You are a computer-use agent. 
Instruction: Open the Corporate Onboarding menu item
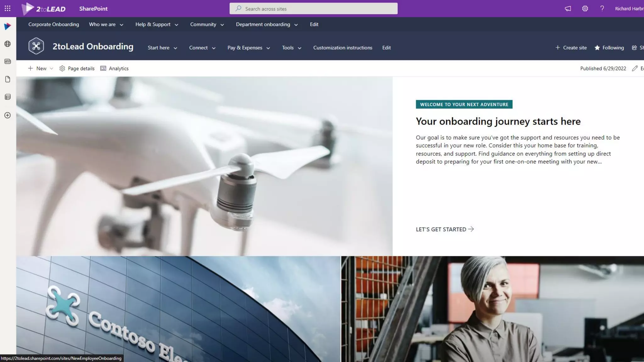(53, 25)
